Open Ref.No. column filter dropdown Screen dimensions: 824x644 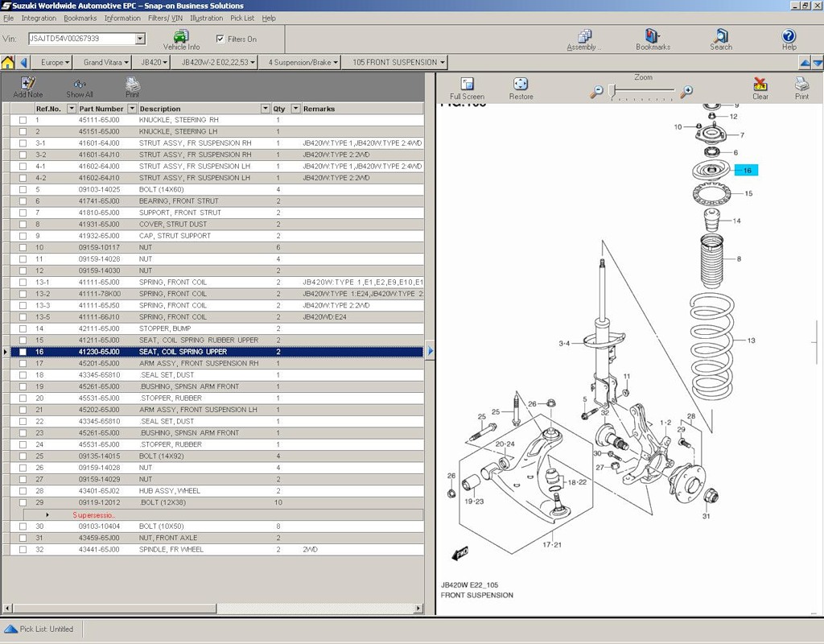pyautogui.click(x=72, y=109)
